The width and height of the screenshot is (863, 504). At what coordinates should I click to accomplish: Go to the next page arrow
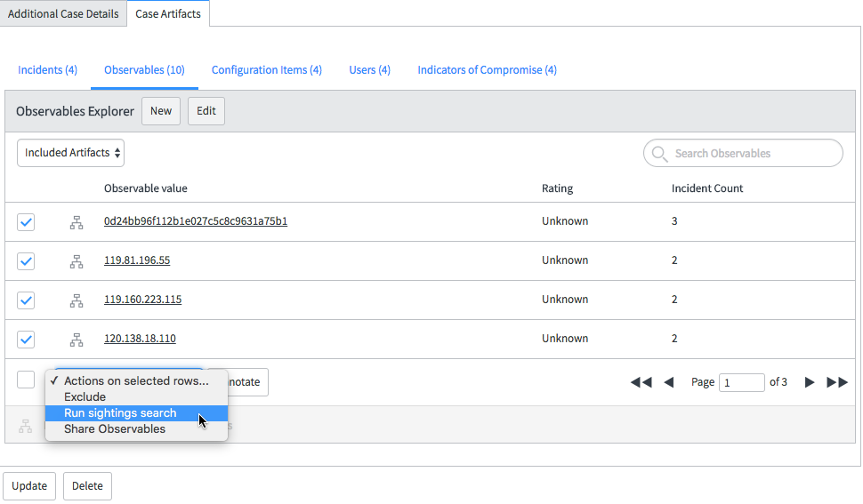[809, 382]
